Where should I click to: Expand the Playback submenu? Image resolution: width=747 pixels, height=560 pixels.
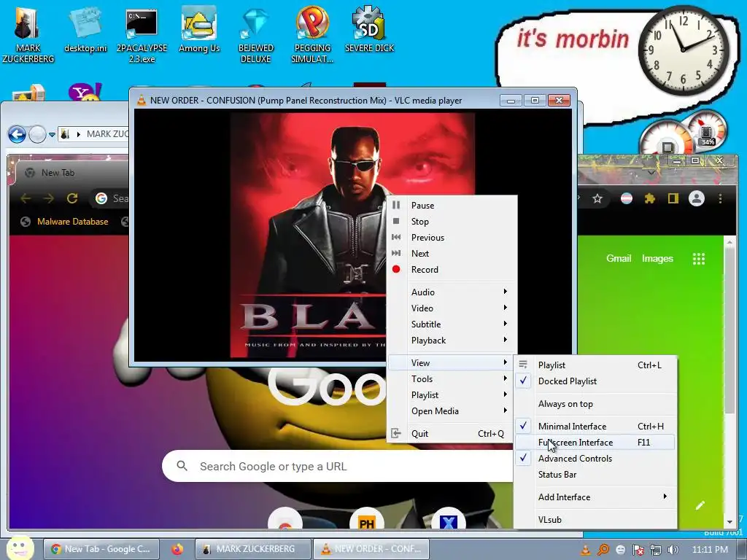(451, 341)
